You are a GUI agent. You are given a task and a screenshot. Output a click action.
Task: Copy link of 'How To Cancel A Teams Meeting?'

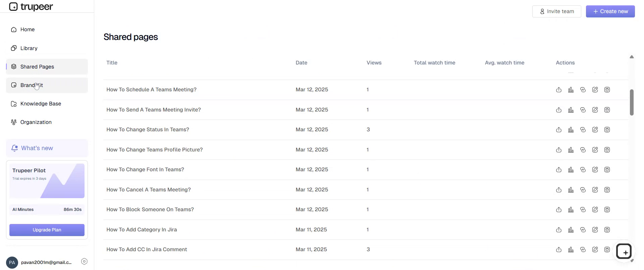[583, 190]
